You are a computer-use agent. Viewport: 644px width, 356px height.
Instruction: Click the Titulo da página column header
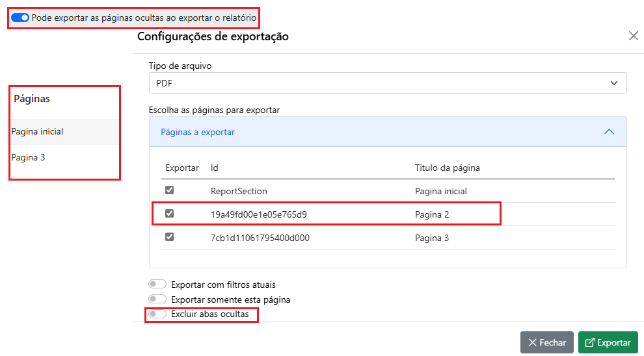[x=447, y=168]
